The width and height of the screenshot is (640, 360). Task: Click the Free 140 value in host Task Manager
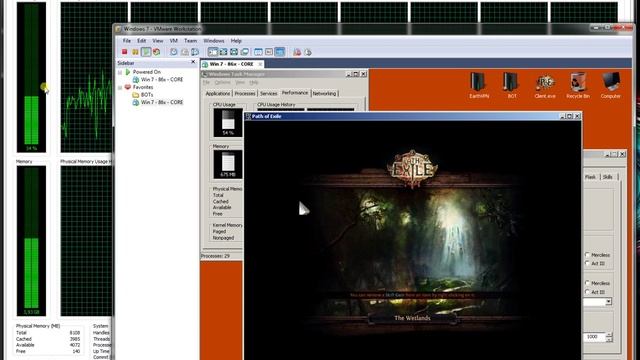tap(76, 351)
